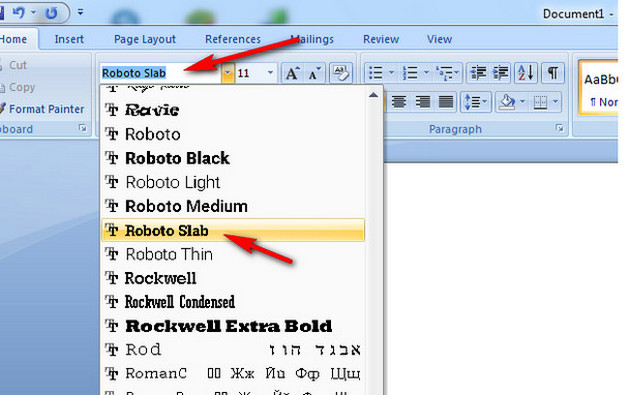This screenshot has height=395, width=630.
Task: Click the font list scroll up arrow
Action: [373, 95]
